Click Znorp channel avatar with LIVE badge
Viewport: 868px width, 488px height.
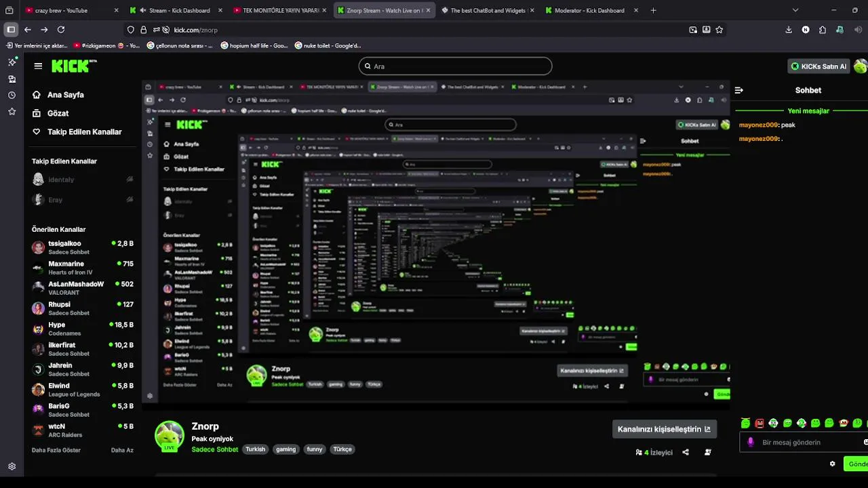pyautogui.click(x=170, y=436)
